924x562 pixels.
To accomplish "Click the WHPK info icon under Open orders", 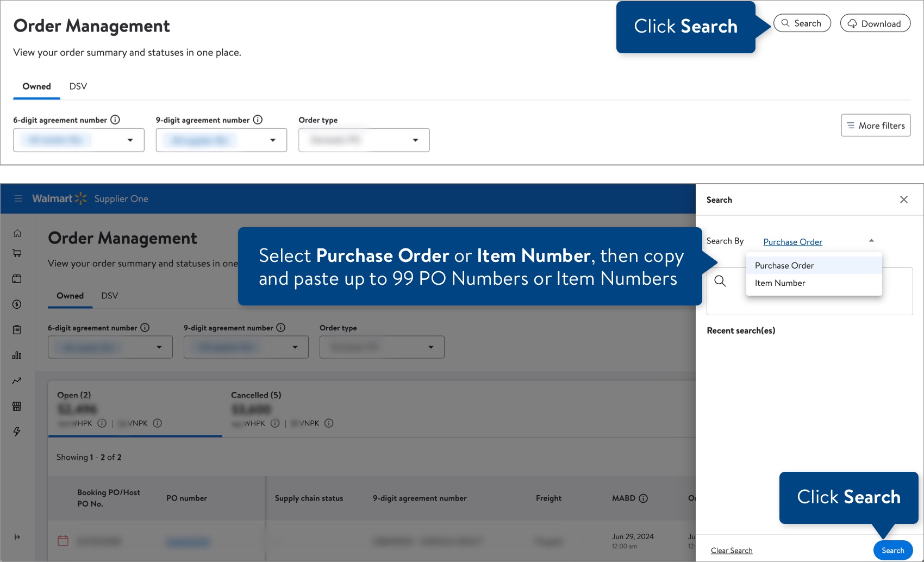I will [102, 423].
